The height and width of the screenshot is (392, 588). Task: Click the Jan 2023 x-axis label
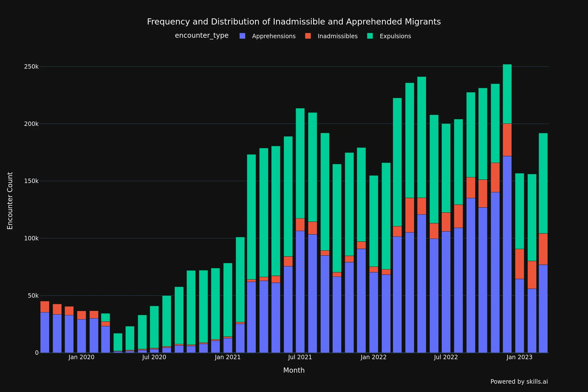519,357
